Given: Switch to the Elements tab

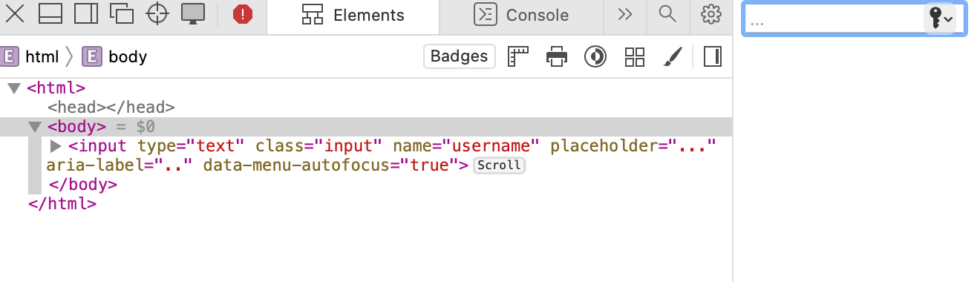Looking at the screenshot, I should click(x=353, y=15).
